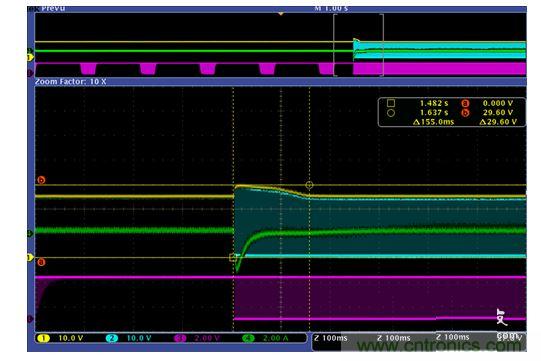
Task: Click the Δ155.0ms time delta readout
Action: 434,122
